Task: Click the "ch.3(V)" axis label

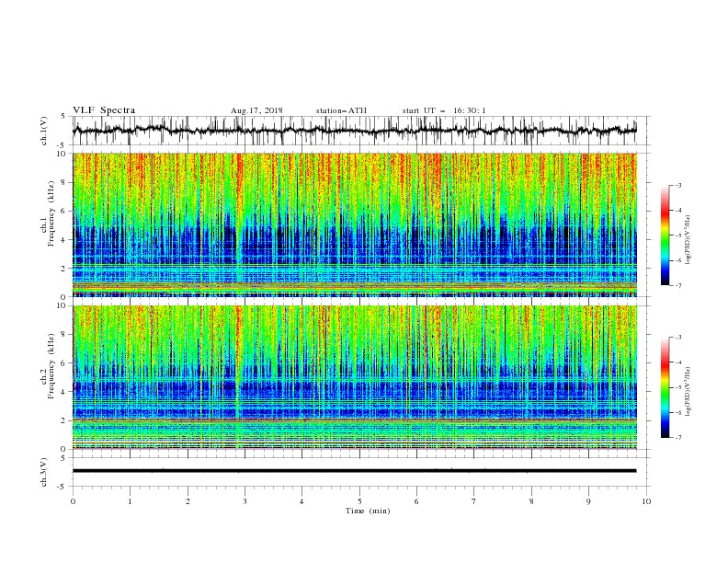Action: (x=44, y=472)
